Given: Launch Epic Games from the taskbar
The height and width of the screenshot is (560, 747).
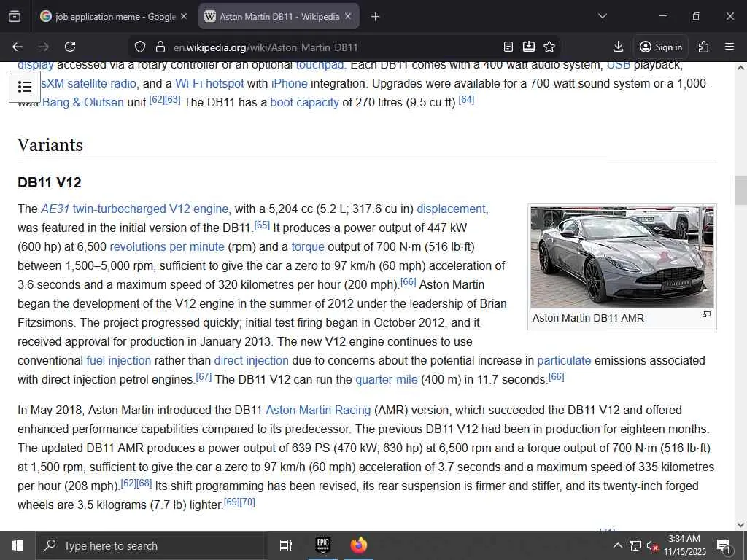Looking at the screenshot, I should 323,545.
